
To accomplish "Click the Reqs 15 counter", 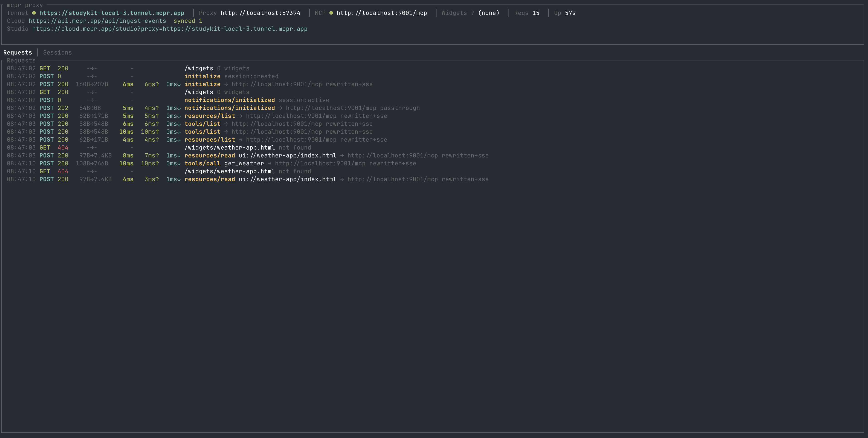I will click(x=526, y=13).
